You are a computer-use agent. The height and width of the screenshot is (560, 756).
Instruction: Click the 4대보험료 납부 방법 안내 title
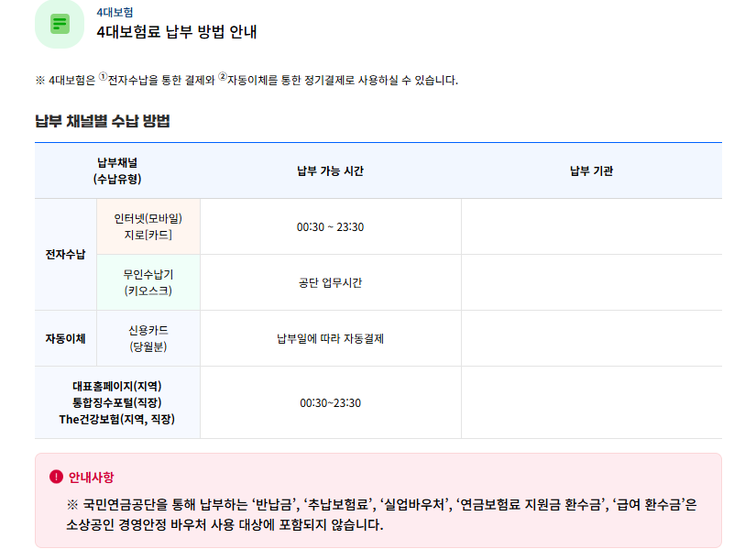point(177,32)
